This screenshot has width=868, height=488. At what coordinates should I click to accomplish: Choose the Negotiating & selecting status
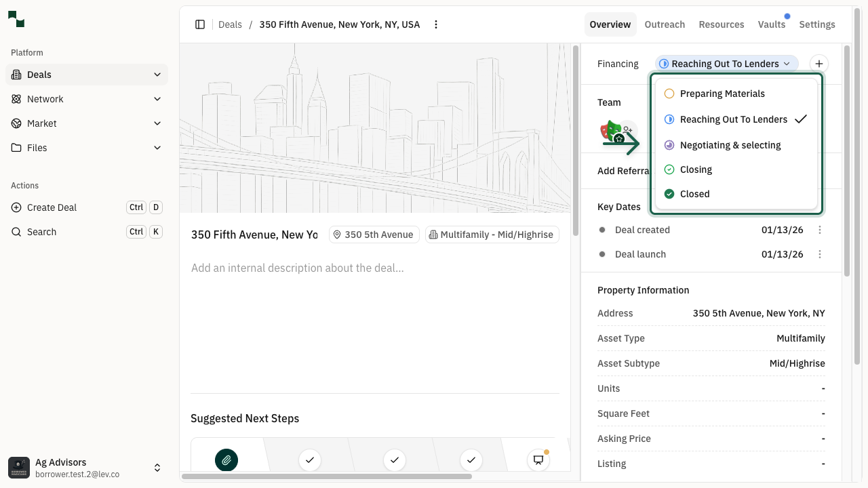click(730, 145)
